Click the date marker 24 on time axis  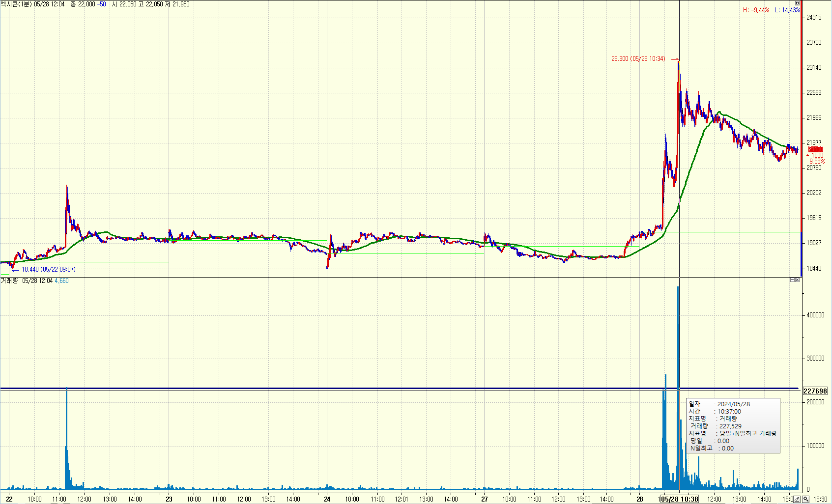[x=327, y=499]
